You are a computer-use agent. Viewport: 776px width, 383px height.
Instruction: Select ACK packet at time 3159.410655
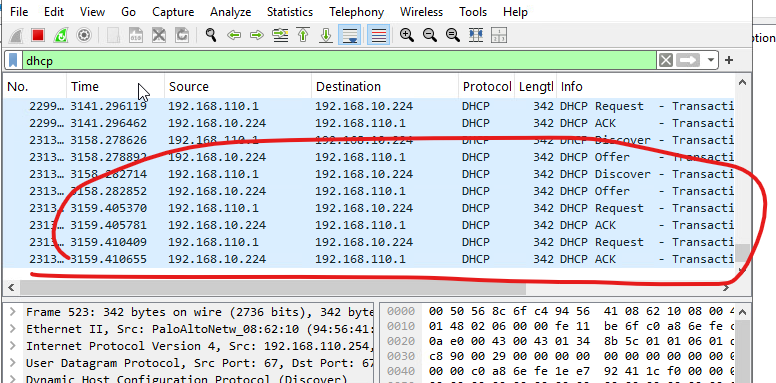point(369,259)
